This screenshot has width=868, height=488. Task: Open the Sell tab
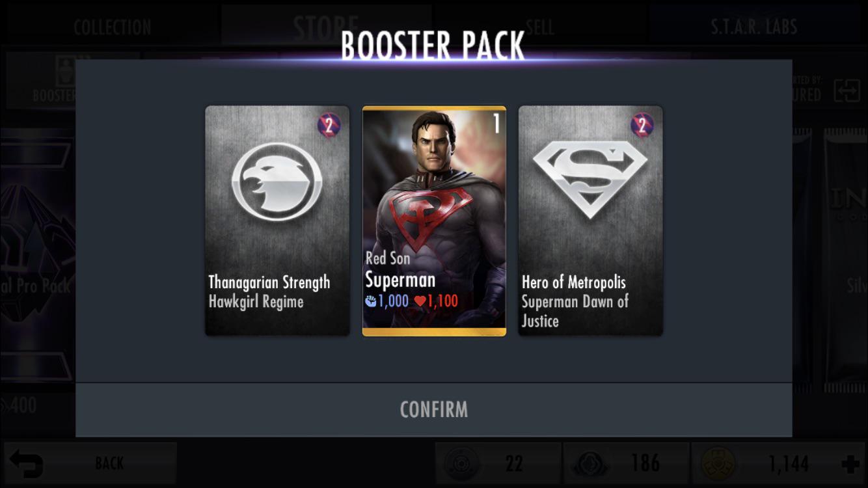click(x=540, y=27)
